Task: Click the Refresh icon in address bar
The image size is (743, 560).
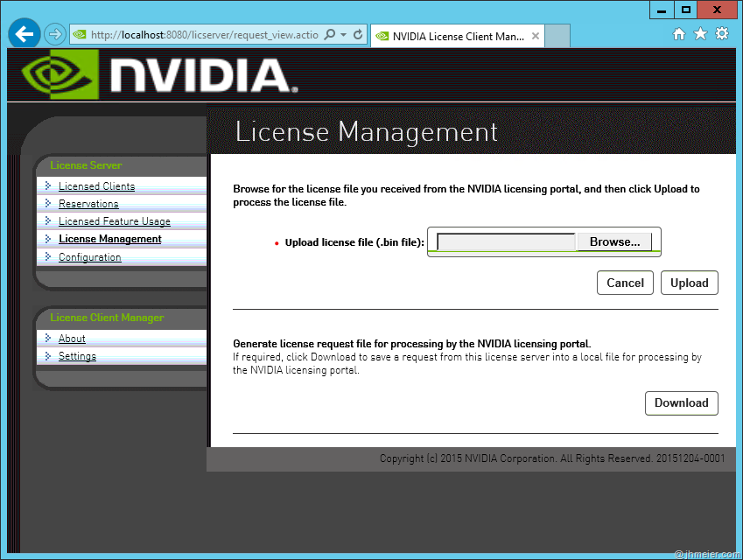Action: (x=358, y=35)
